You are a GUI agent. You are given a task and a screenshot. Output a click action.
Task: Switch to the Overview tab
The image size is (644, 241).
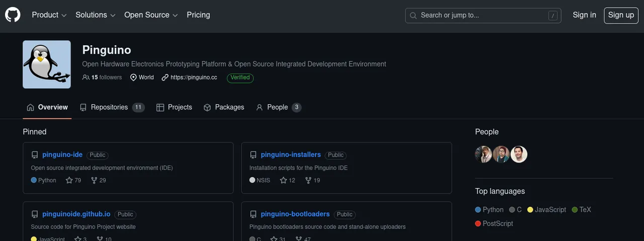point(47,107)
